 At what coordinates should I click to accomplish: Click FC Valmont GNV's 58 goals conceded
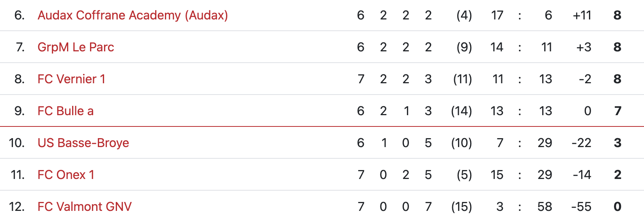point(545,207)
